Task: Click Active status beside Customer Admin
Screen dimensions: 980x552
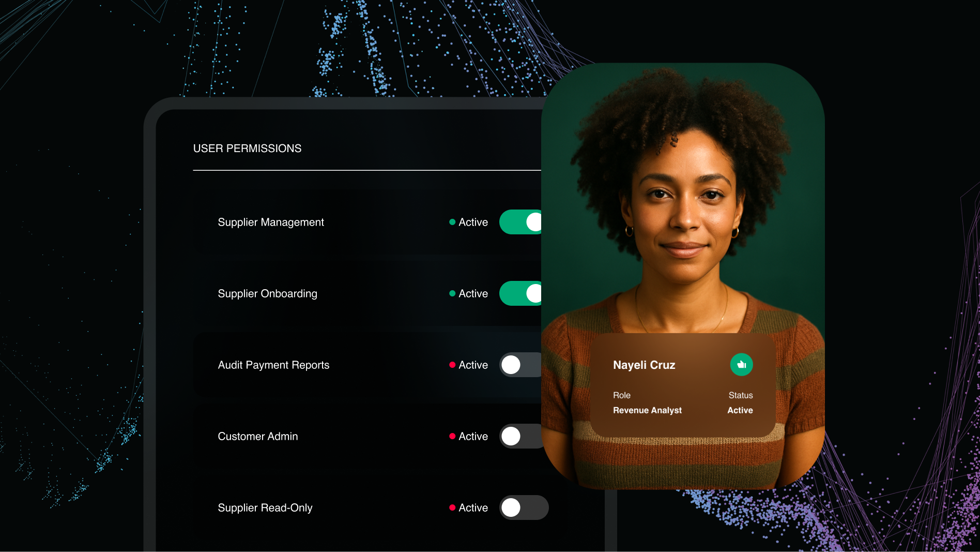Action: [468, 436]
